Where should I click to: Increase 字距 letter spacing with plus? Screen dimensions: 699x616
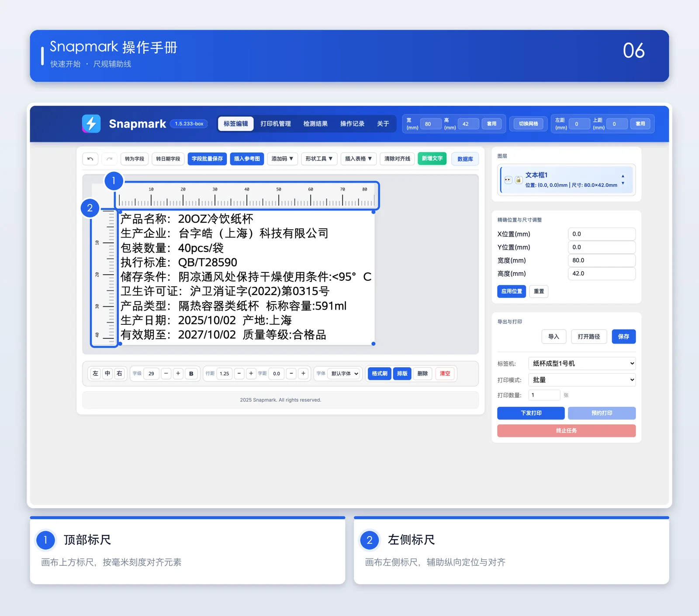pos(303,374)
